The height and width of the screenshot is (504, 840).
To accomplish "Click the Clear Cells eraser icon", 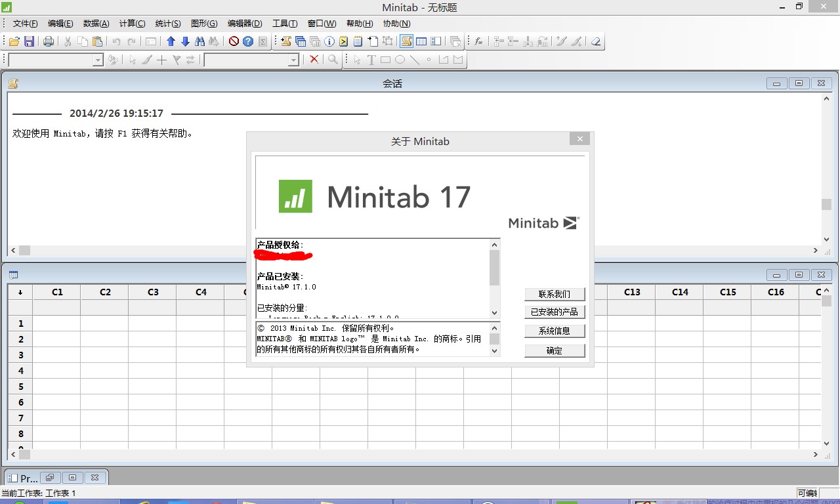I will click(596, 41).
